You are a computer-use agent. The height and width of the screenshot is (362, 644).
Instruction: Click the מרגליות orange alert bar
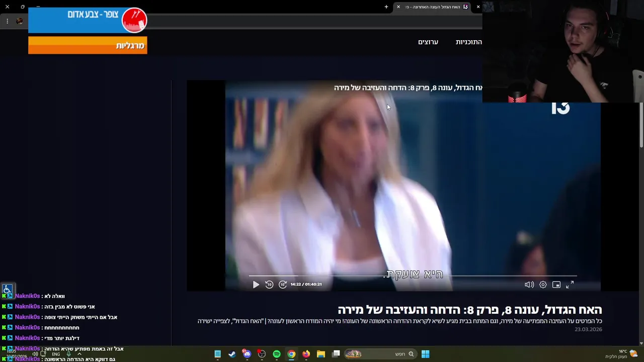click(x=88, y=45)
